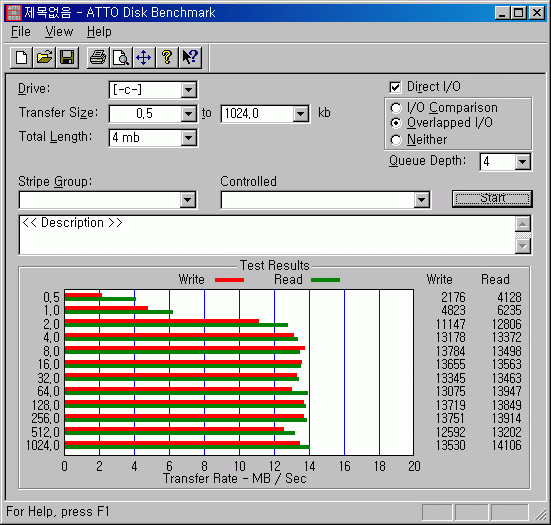Image resolution: width=551 pixels, height=525 pixels.
Task: Open the File menu
Action: (x=21, y=32)
